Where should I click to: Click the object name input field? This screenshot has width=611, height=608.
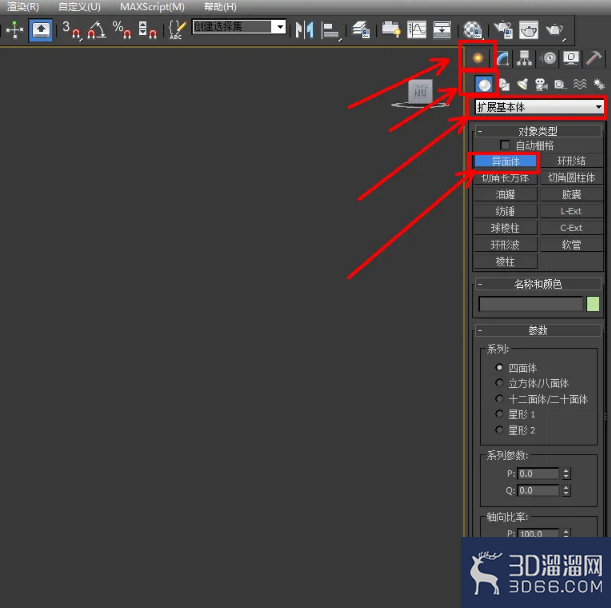click(531, 304)
